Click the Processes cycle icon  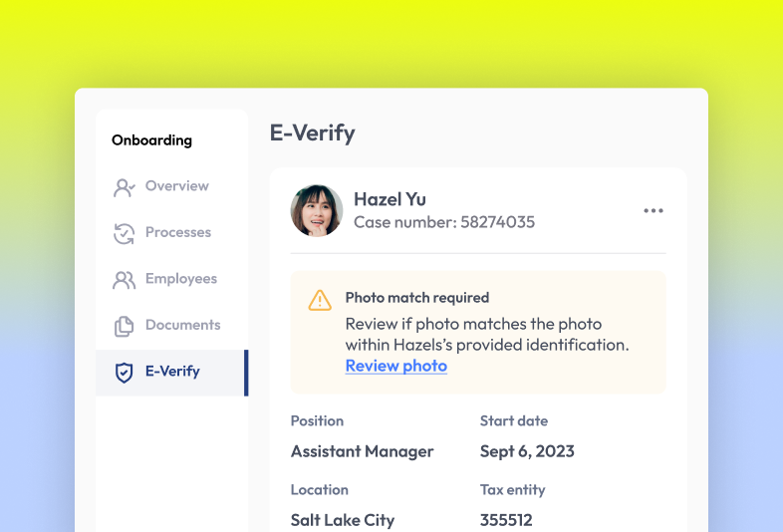[x=125, y=233]
